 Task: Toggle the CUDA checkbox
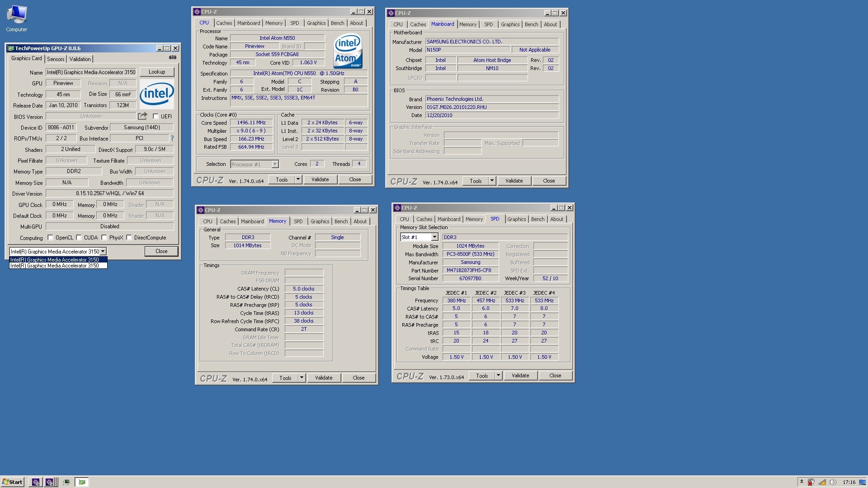79,238
